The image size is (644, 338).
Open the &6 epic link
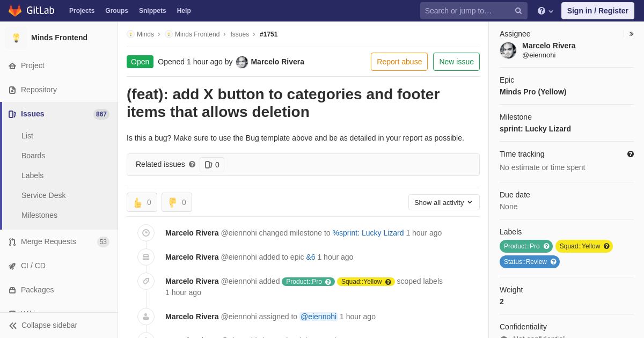pos(311,257)
